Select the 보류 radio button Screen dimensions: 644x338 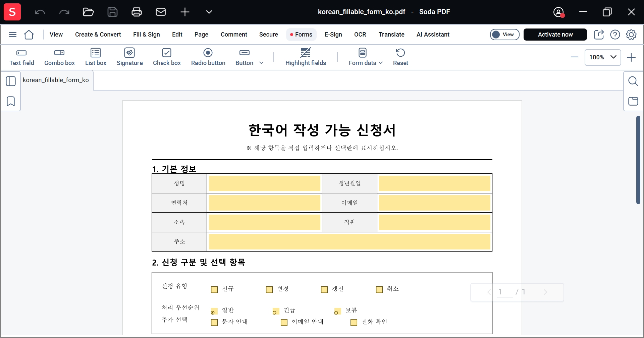click(337, 312)
